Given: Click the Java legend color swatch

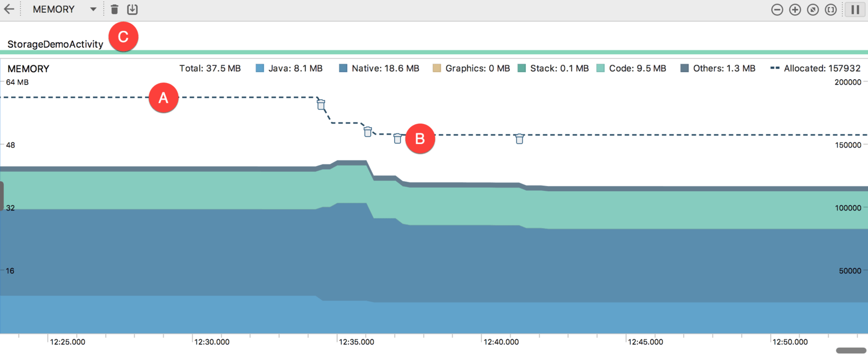Looking at the screenshot, I should [x=260, y=68].
